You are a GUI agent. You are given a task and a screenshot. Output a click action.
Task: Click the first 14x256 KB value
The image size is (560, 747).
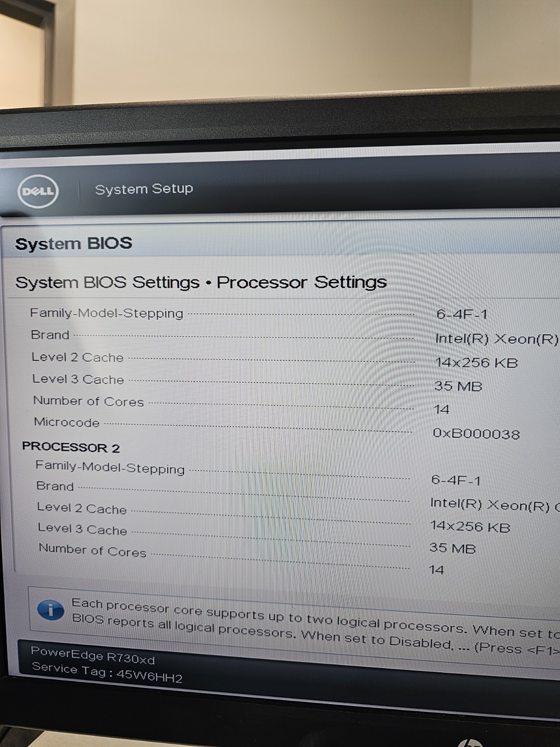(476, 363)
